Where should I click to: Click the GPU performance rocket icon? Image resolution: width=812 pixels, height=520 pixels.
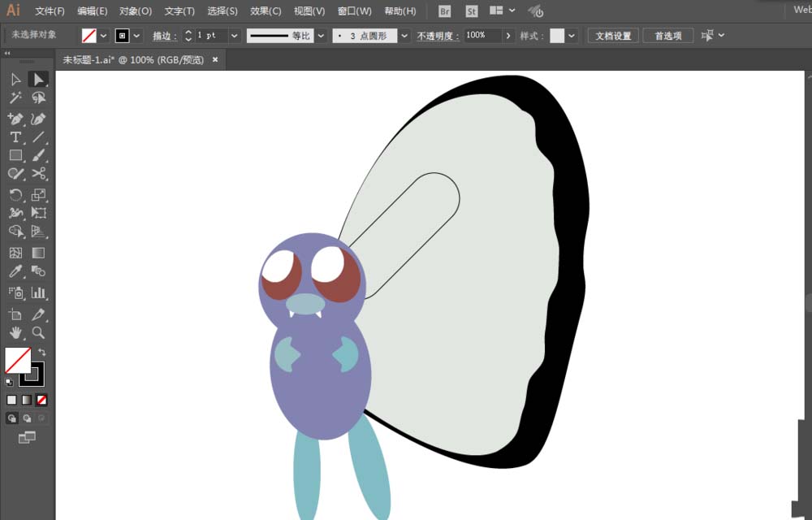coord(535,11)
